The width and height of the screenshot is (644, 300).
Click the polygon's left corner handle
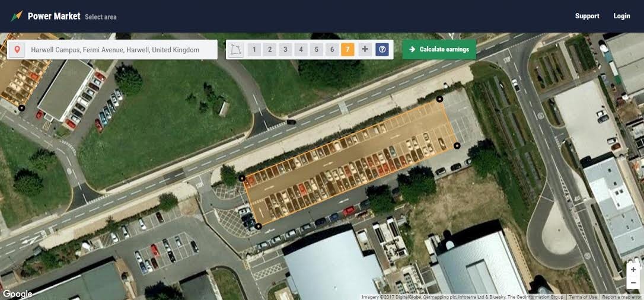(x=243, y=178)
